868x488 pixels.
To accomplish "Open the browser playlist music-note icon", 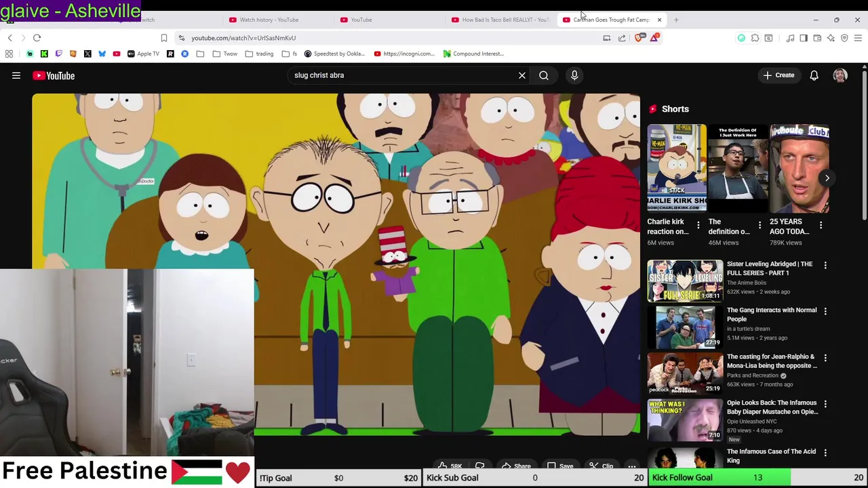I will coord(790,38).
